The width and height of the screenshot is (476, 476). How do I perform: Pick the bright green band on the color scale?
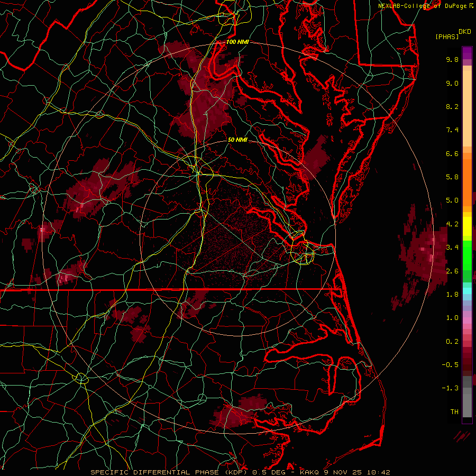tap(467, 255)
